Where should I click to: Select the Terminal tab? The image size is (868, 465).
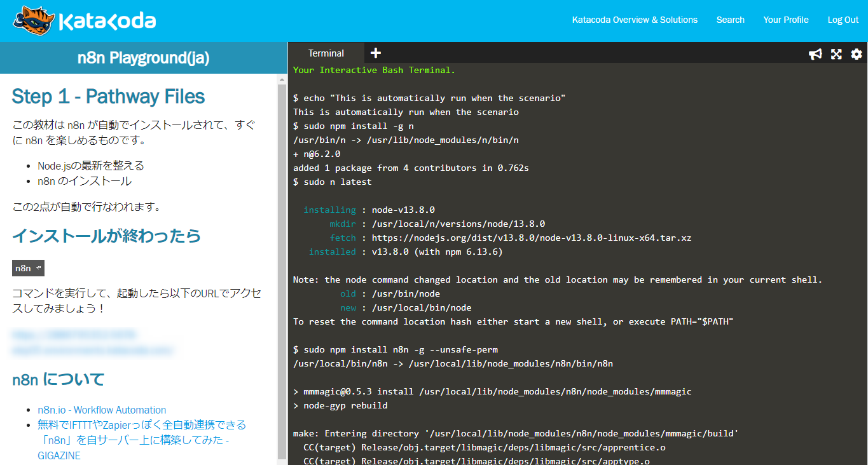(x=326, y=53)
